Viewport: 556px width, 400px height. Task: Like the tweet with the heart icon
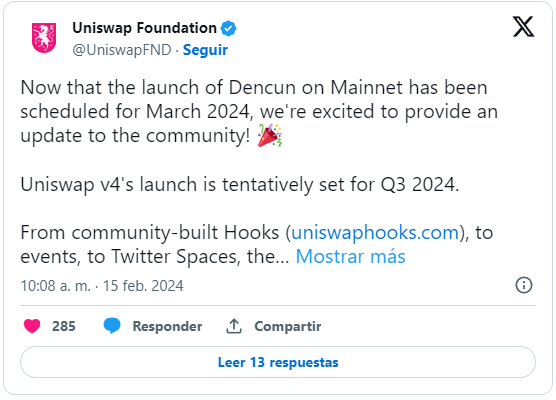tap(32, 326)
